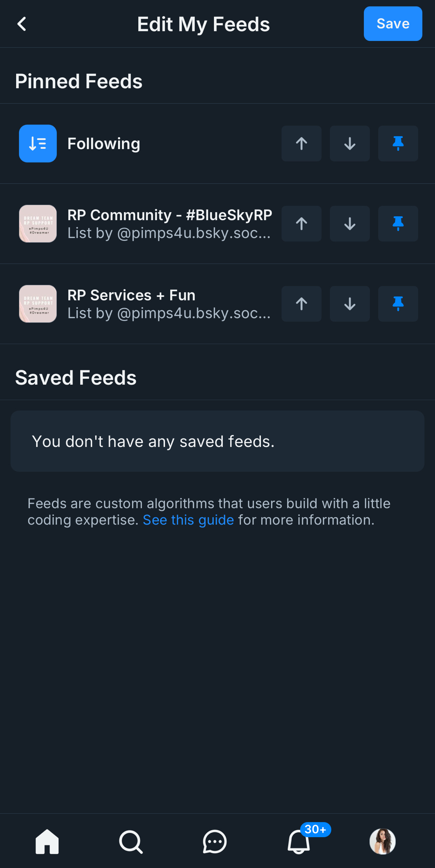Go to Home tab
Screen dimensions: 435x868
point(47,842)
